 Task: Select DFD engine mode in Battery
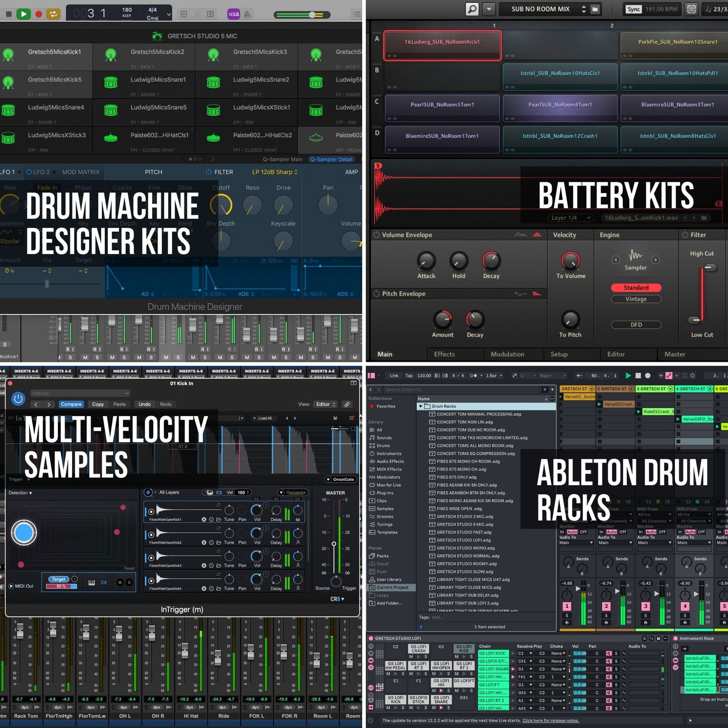click(636, 325)
